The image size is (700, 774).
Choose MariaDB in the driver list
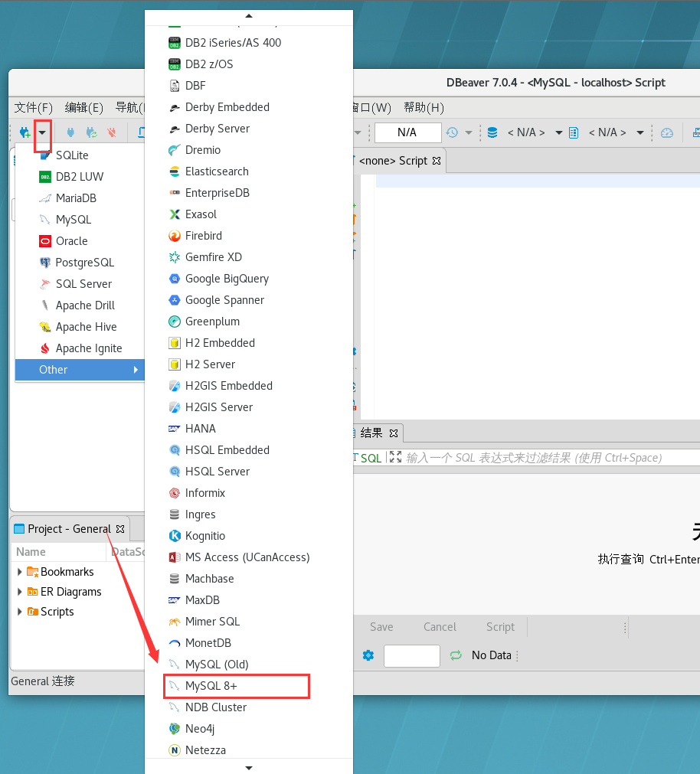tap(80, 198)
